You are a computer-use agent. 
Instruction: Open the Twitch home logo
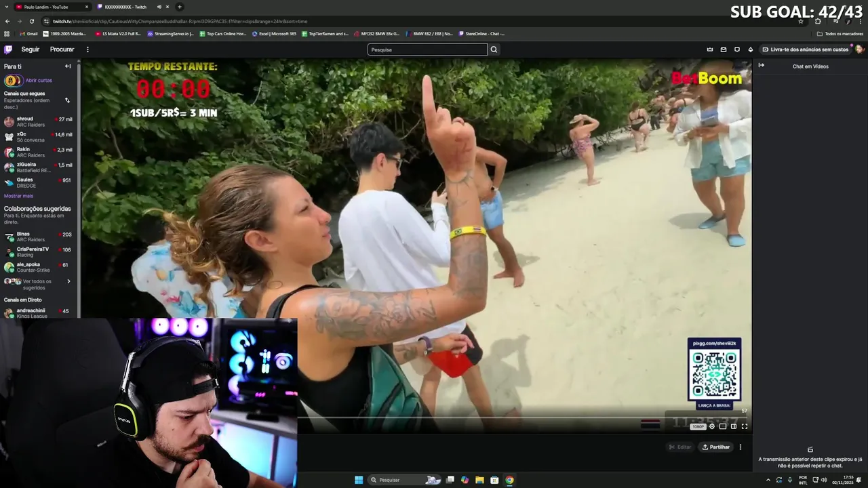point(8,49)
